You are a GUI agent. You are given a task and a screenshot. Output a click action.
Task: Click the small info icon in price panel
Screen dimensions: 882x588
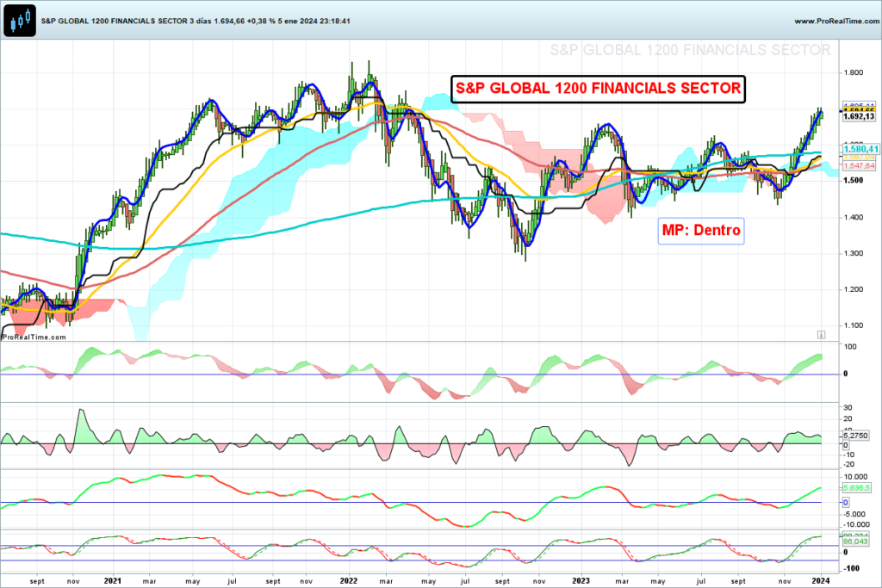(821, 335)
